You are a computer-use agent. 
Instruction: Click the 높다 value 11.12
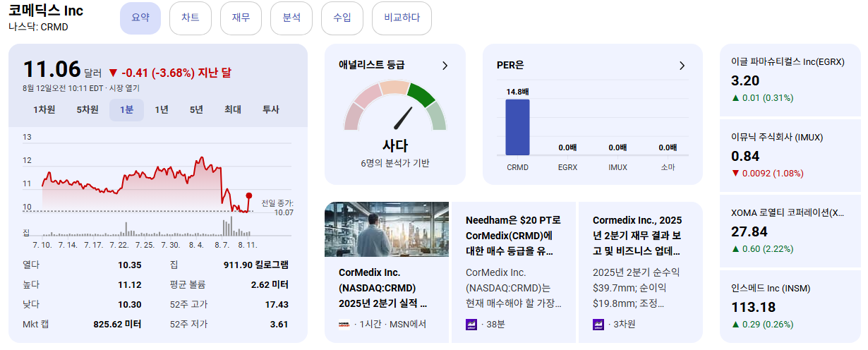coord(130,284)
